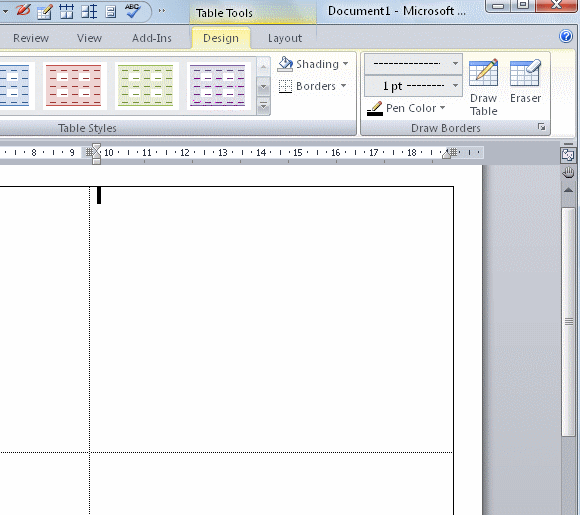Screen dimensions: 580x515
Task: Click the vertical scrollbar thumb
Action: tap(569, 322)
